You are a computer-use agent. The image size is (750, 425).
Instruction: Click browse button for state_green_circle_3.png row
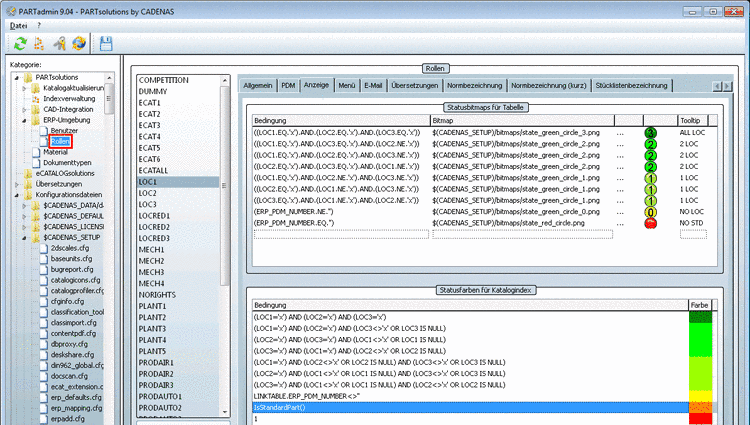tap(622, 131)
